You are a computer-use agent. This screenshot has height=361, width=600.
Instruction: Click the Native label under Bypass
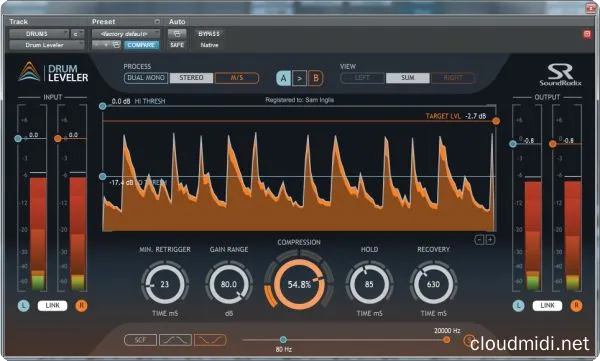209,45
